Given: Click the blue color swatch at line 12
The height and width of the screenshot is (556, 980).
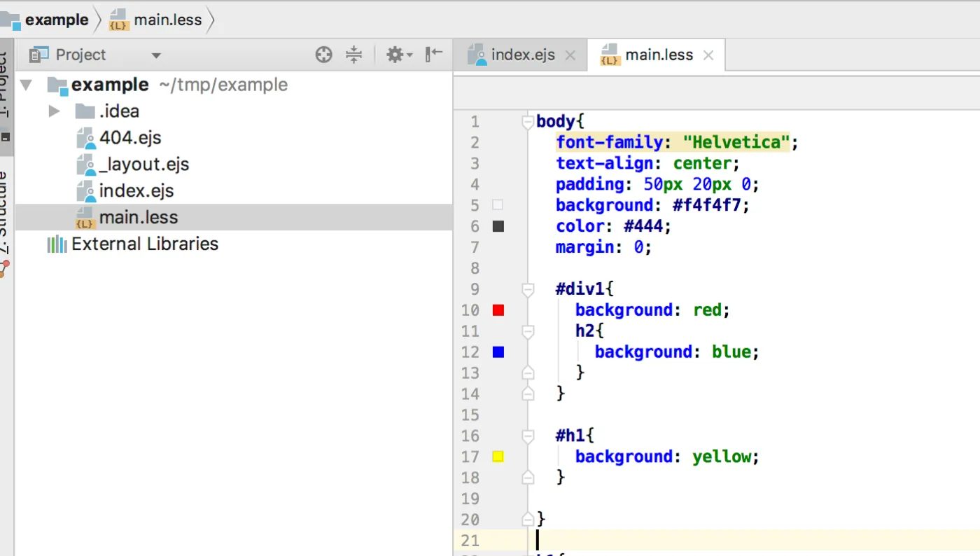Looking at the screenshot, I should 498,352.
